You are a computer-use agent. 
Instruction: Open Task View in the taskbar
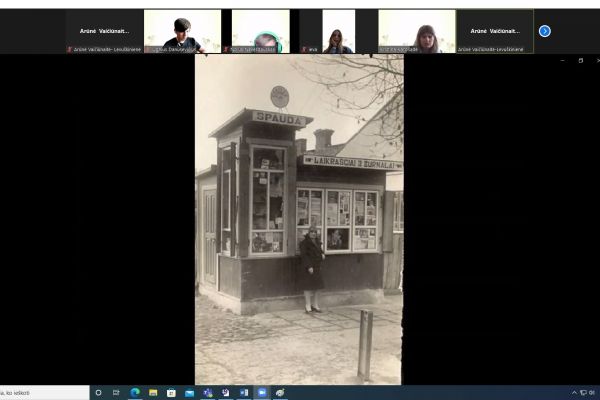tap(116, 393)
